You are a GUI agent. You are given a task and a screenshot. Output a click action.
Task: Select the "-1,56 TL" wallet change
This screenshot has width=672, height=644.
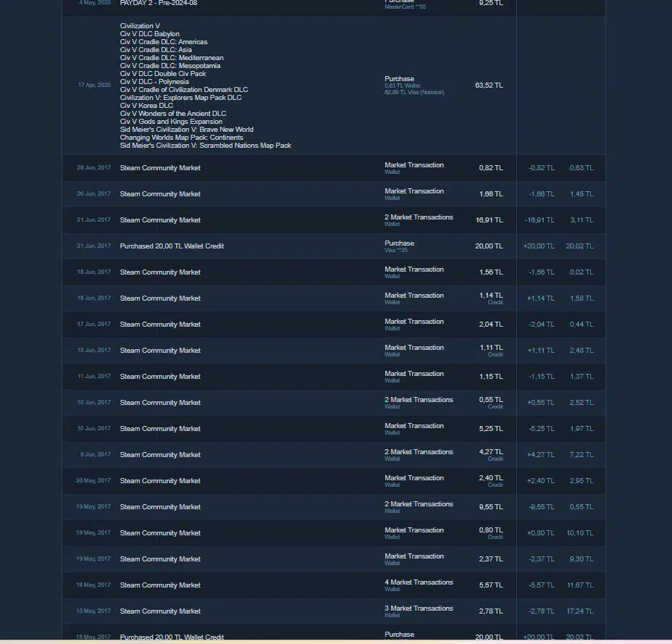(x=541, y=272)
